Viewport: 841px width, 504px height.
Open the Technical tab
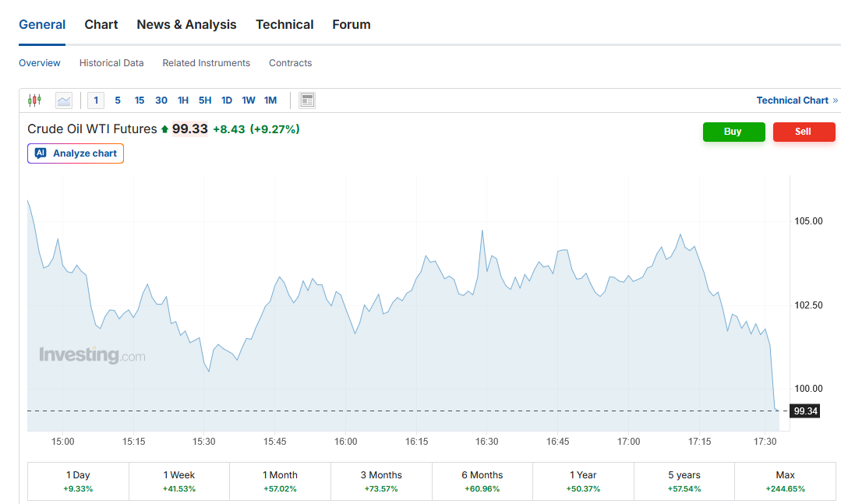click(284, 25)
